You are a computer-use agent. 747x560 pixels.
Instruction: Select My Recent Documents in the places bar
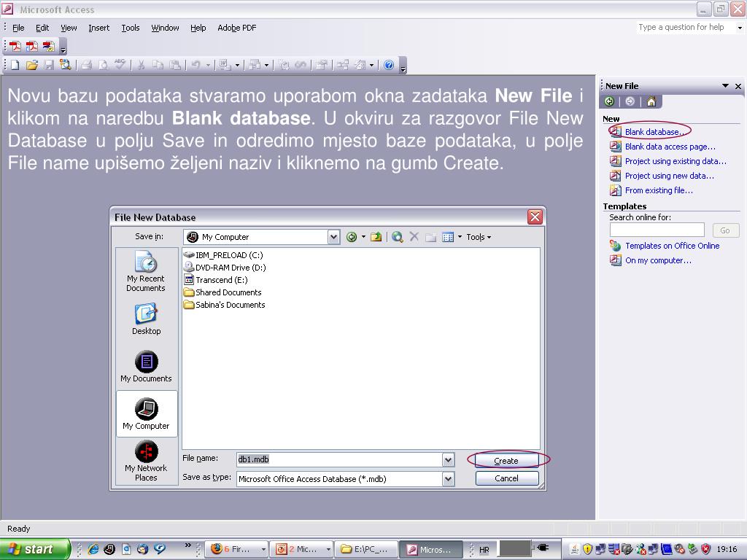point(146,271)
